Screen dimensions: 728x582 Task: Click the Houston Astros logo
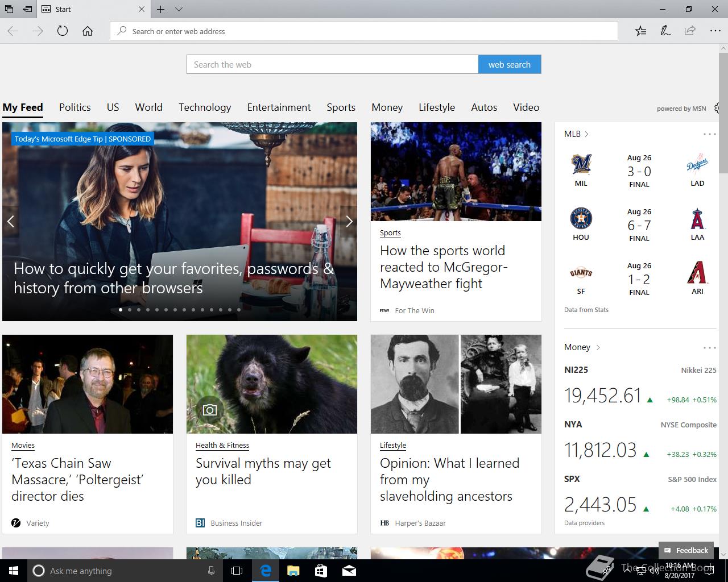click(x=581, y=218)
